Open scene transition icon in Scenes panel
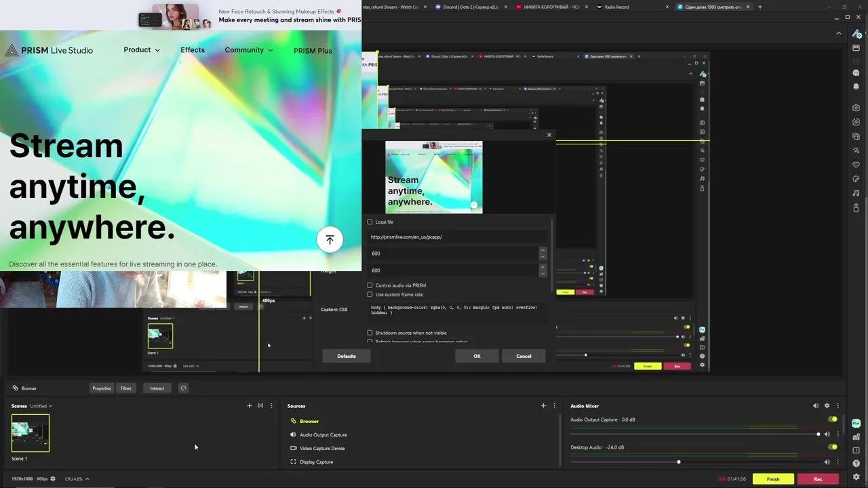Screen dimensions: 868x488 pos(260,405)
